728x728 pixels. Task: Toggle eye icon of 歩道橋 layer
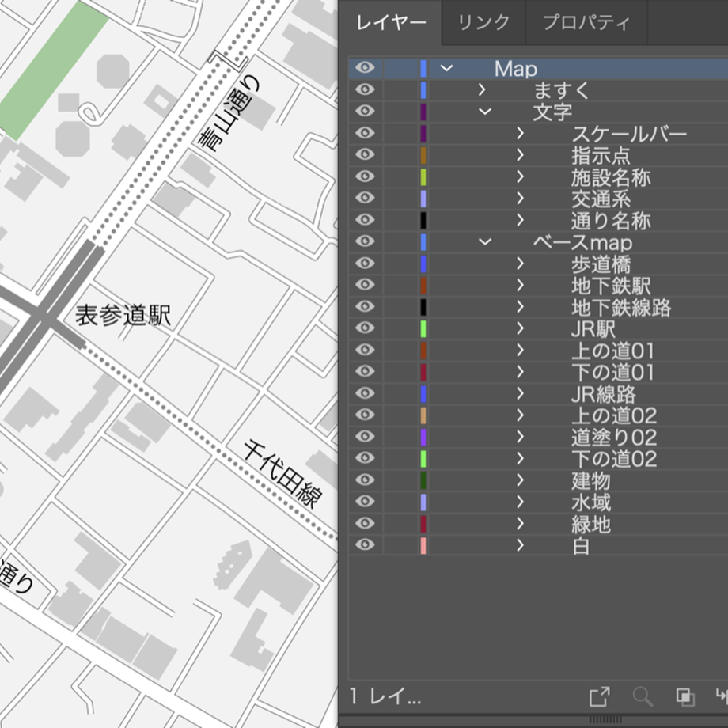pos(365,264)
